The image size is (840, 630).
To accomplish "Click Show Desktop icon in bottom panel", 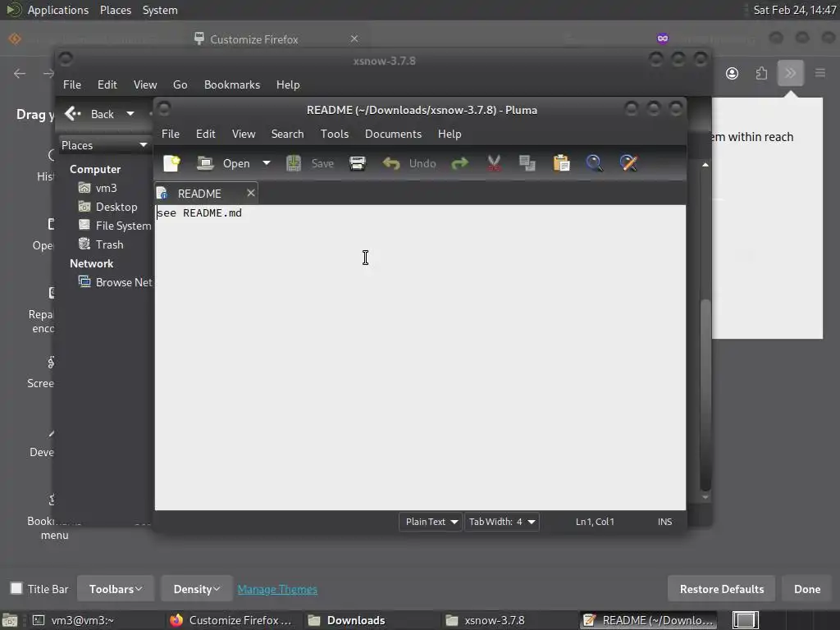I will point(9,621).
